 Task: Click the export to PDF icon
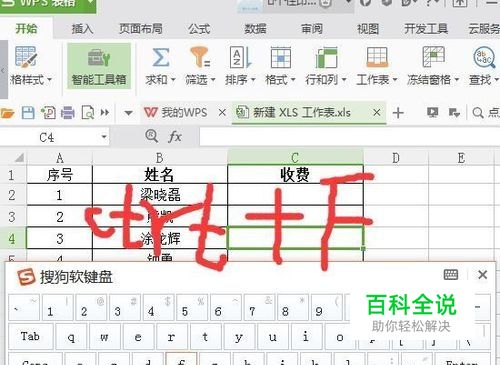[48, 113]
